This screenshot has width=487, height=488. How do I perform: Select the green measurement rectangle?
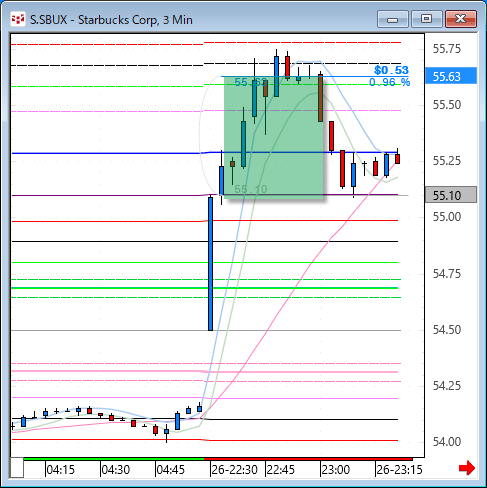pos(273,138)
